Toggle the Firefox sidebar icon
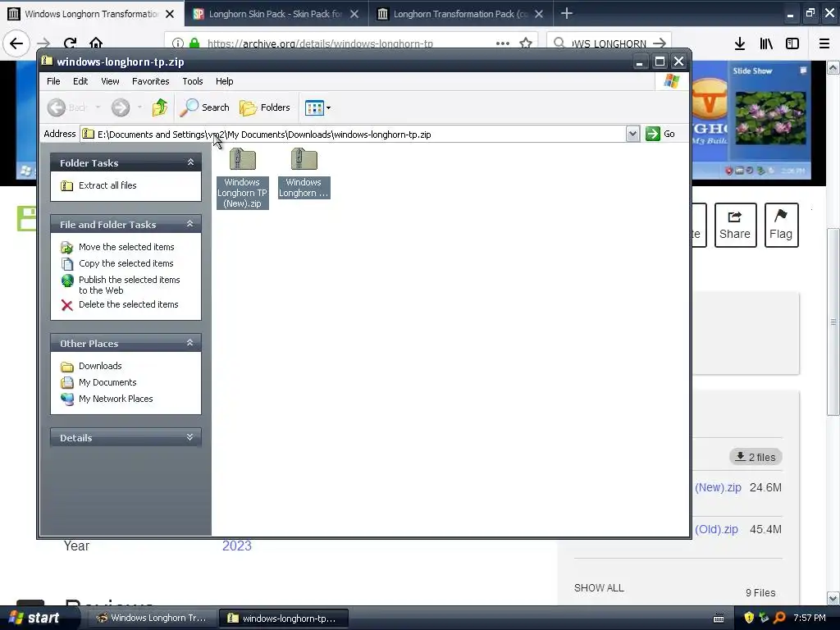Viewport: 840px width, 630px height. click(x=792, y=43)
